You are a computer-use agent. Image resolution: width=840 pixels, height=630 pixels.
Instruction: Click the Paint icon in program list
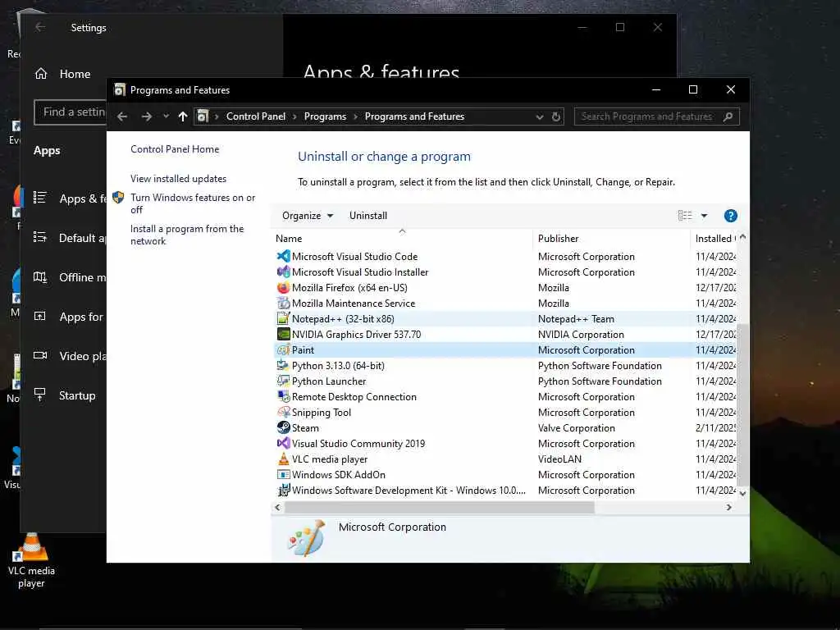tap(283, 349)
